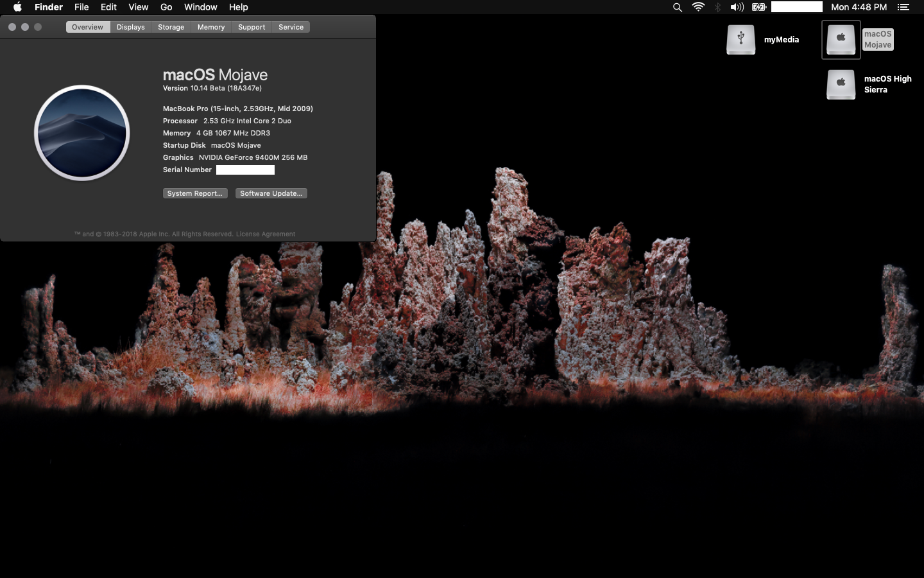
Task: Open the Edit menu
Action: pos(108,7)
